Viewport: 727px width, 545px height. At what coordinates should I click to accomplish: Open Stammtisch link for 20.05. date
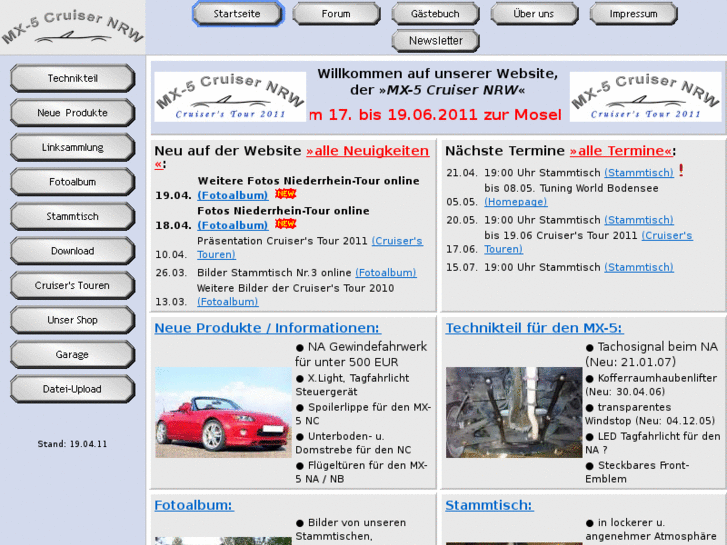(x=639, y=220)
